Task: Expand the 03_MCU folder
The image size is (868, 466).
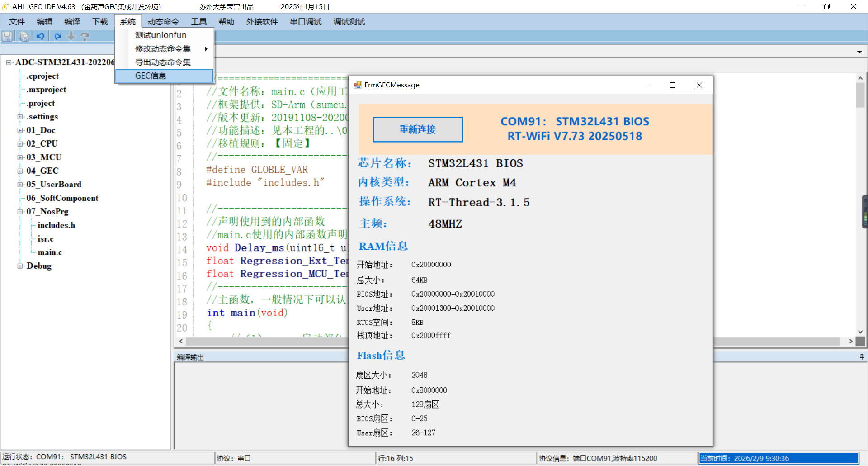Action: [x=20, y=157]
